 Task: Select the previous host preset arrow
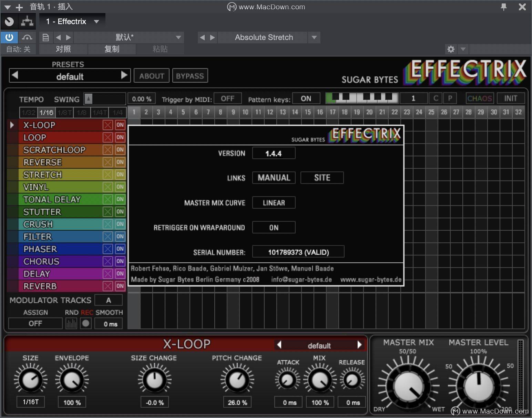point(58,37)
